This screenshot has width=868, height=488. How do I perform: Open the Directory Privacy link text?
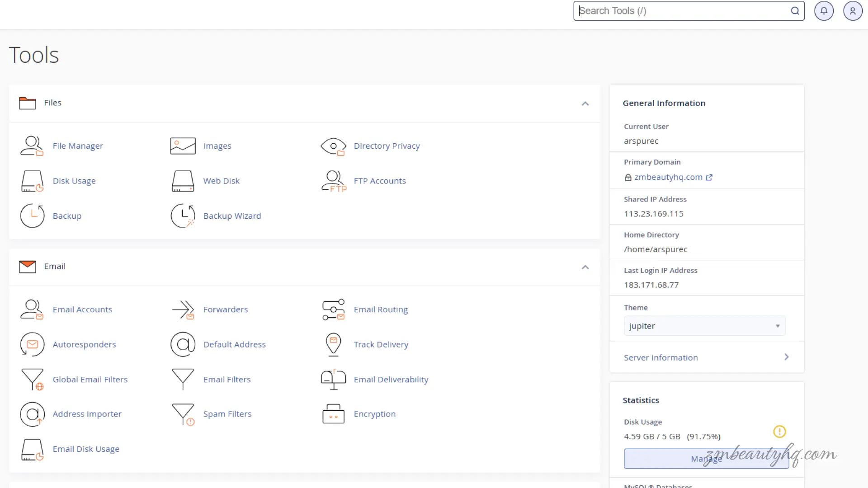387,146
